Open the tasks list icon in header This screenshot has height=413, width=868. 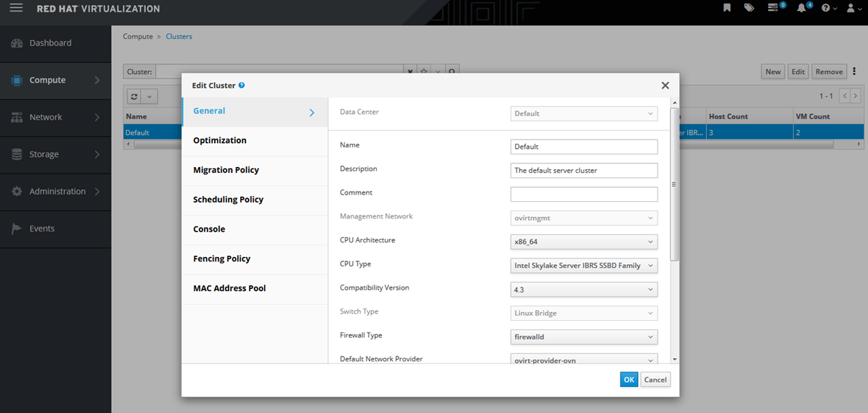pyautogui.click(x=774, y=8)
